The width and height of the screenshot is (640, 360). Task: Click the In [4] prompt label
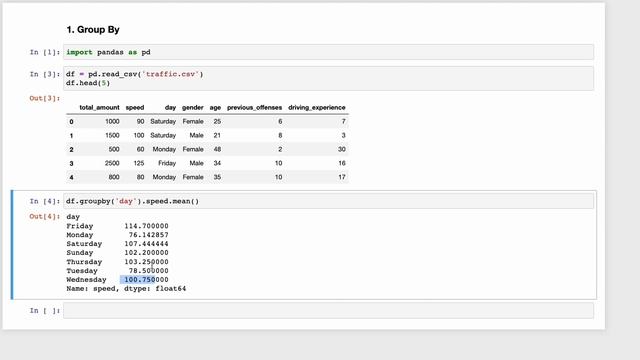tap(44, 201)
